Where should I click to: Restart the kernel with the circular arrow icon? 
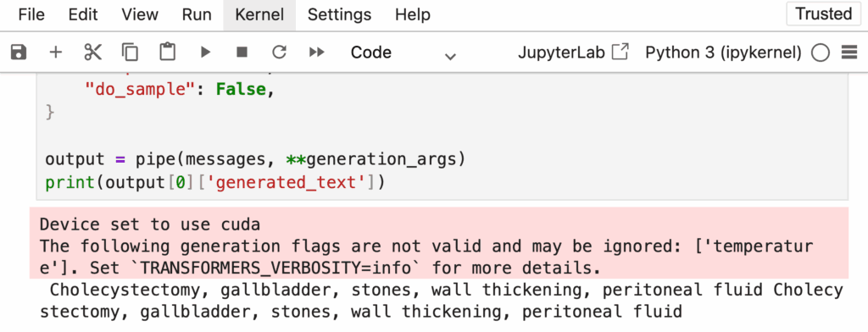(279, 53)
